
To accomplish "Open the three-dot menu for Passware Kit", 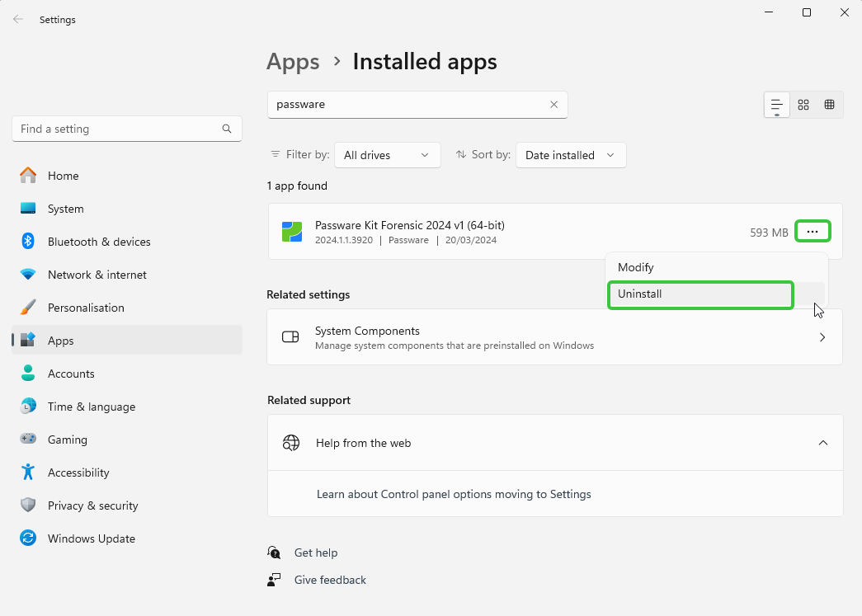I will (813, 232).
